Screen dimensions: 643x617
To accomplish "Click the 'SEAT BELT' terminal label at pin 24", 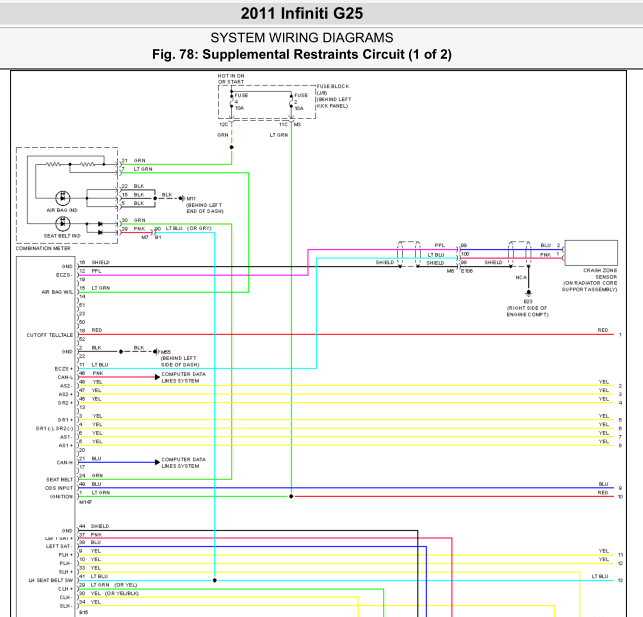I will pos(59,480).
